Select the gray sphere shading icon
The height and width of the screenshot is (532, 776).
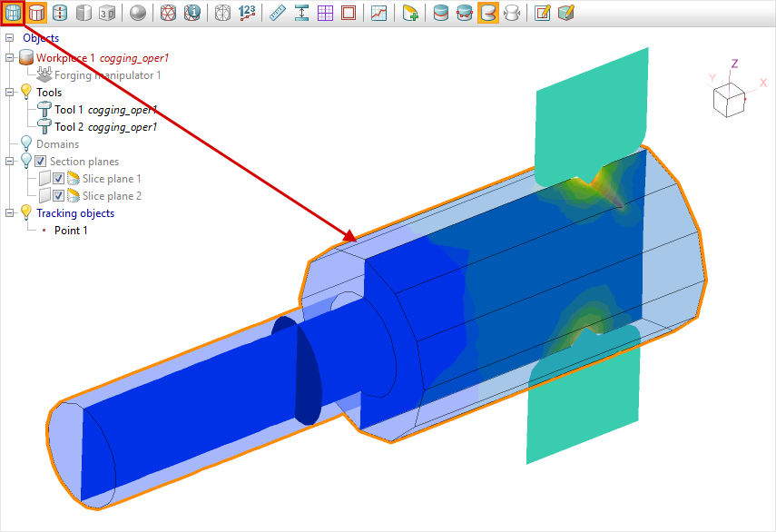[137, 14]
